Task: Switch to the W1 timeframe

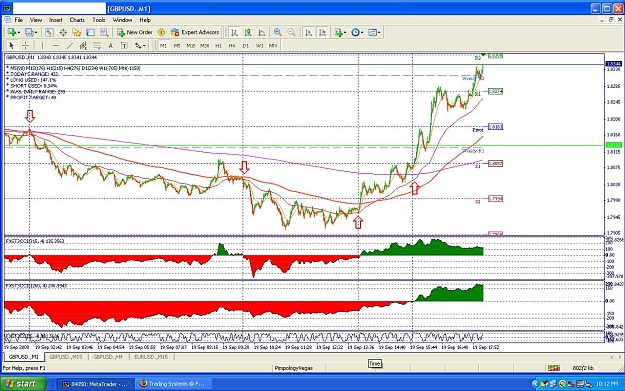Action: 259,46
